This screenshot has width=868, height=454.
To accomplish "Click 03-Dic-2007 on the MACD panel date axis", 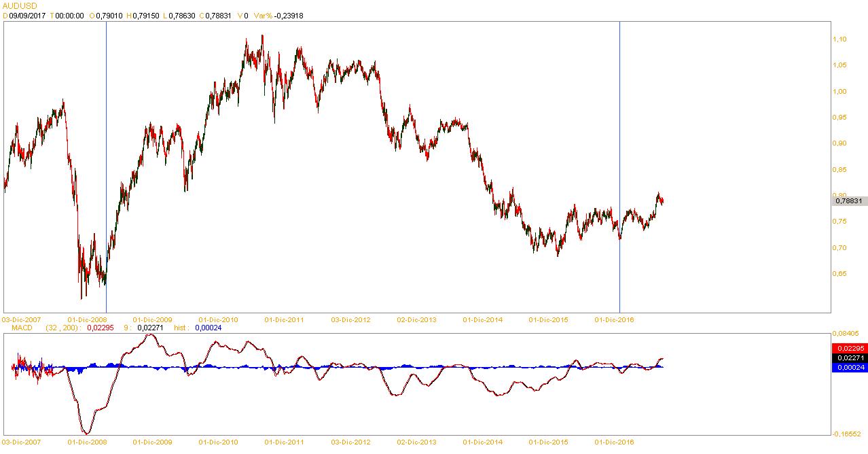I will click(x=22, y=442).
